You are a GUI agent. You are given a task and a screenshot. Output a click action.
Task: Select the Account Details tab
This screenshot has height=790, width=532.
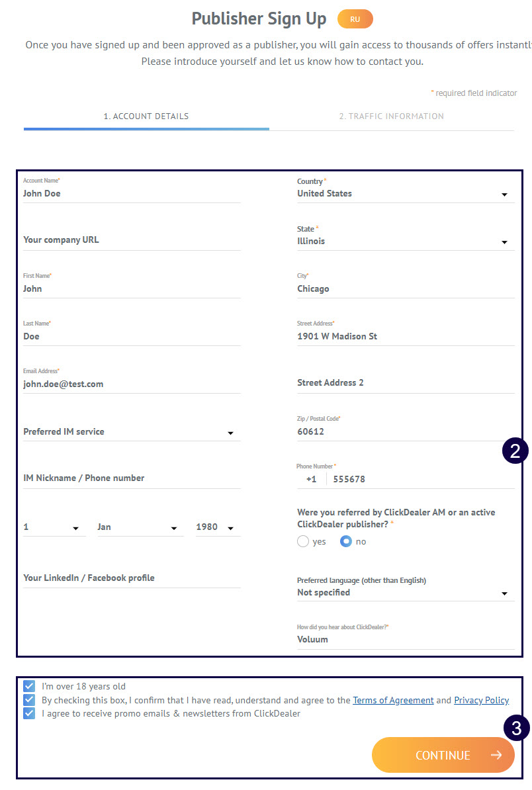[146, 116]
